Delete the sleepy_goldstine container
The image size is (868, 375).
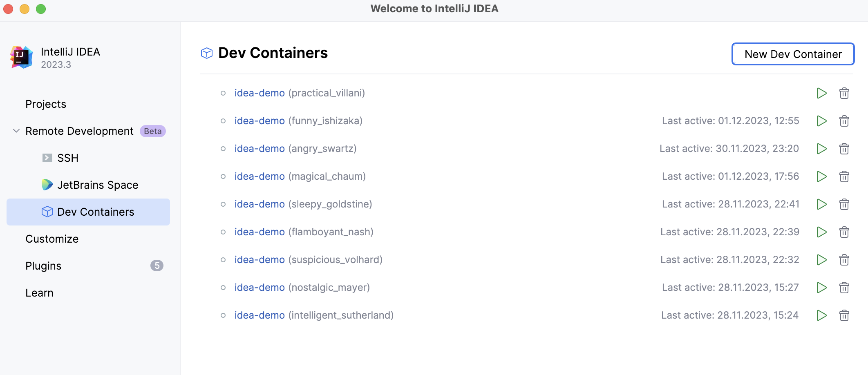[x=844, y=204]
